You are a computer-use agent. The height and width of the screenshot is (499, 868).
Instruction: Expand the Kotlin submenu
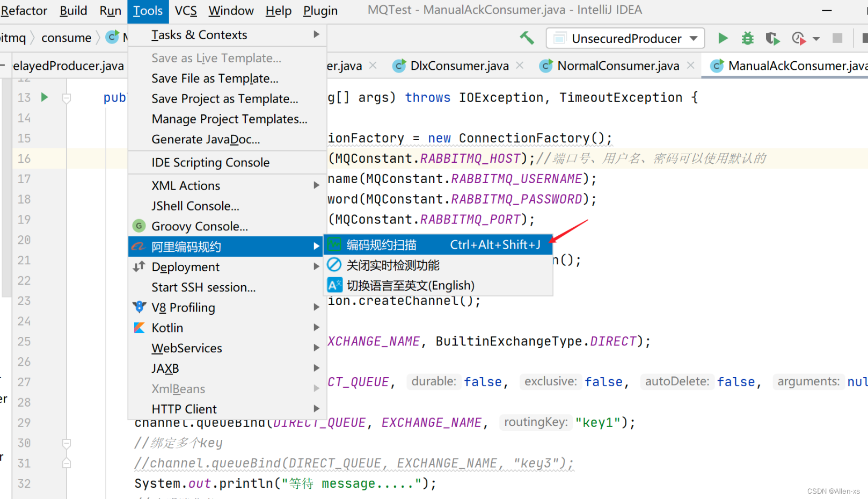point(227,328)
